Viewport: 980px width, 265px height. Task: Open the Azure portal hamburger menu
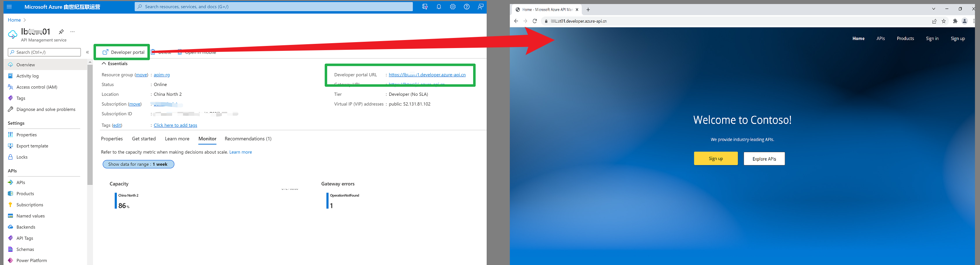click(x=9, y=7)
